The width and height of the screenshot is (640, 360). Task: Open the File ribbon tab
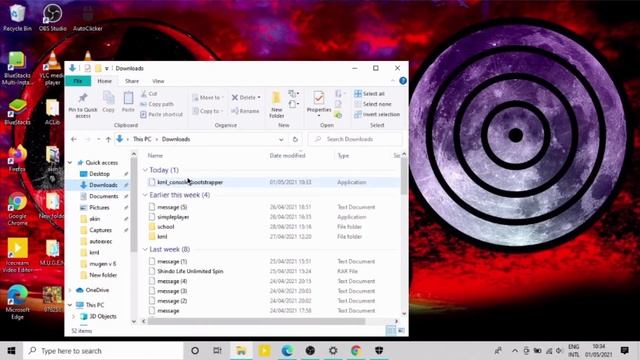tap(78, 81)
